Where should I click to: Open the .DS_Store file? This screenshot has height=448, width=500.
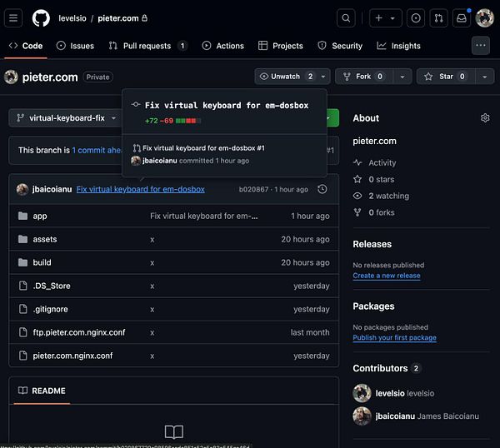(52, 286)
